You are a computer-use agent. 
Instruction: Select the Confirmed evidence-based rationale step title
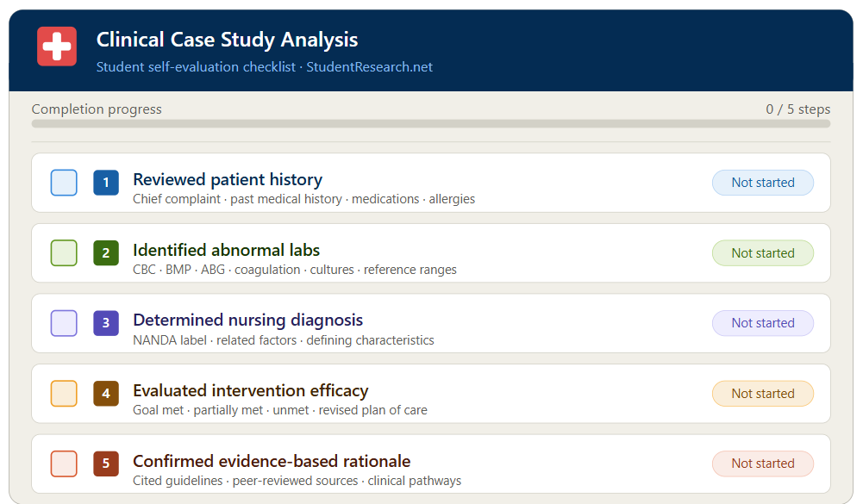(271, 461)
